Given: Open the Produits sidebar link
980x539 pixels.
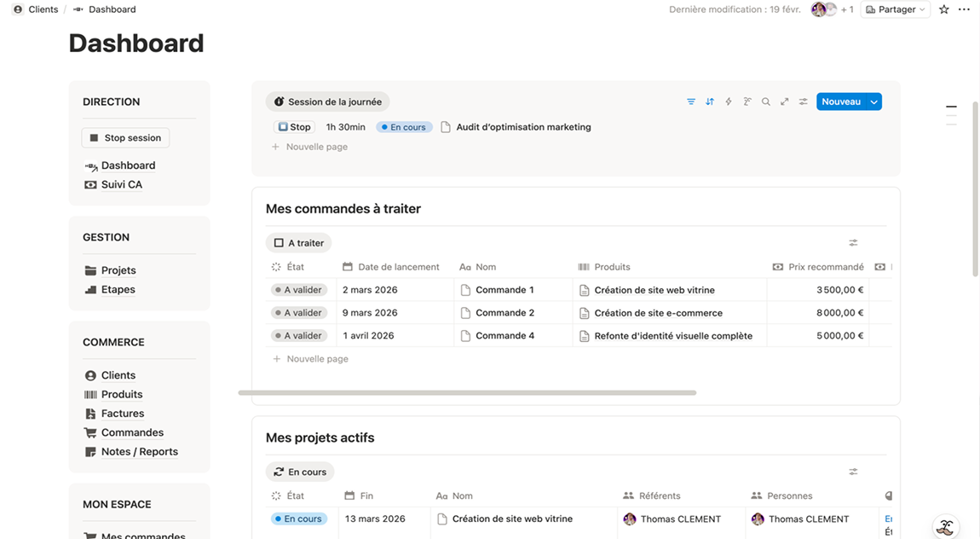Looking at the screenshot, I should (113, 395).
